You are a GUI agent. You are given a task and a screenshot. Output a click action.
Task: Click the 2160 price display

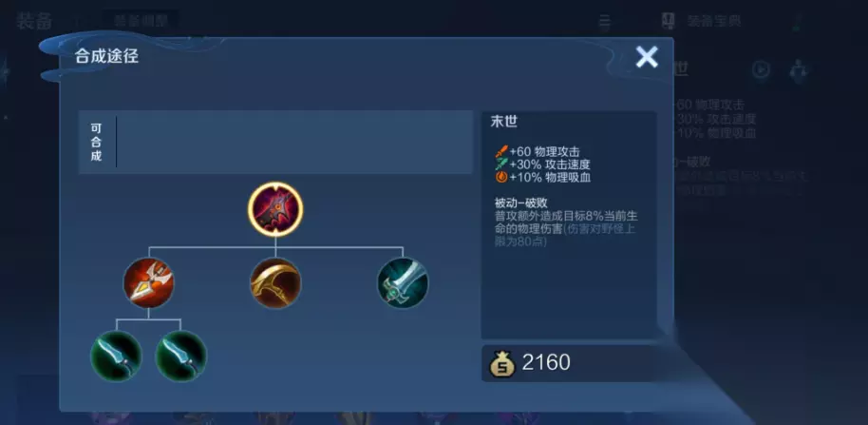[545, 362]
